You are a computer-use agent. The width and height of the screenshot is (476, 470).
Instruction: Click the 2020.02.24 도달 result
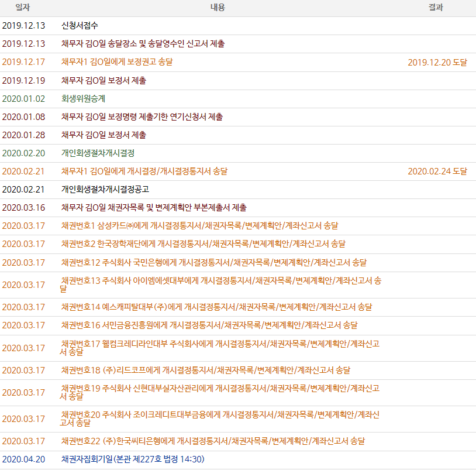(437, 171)
